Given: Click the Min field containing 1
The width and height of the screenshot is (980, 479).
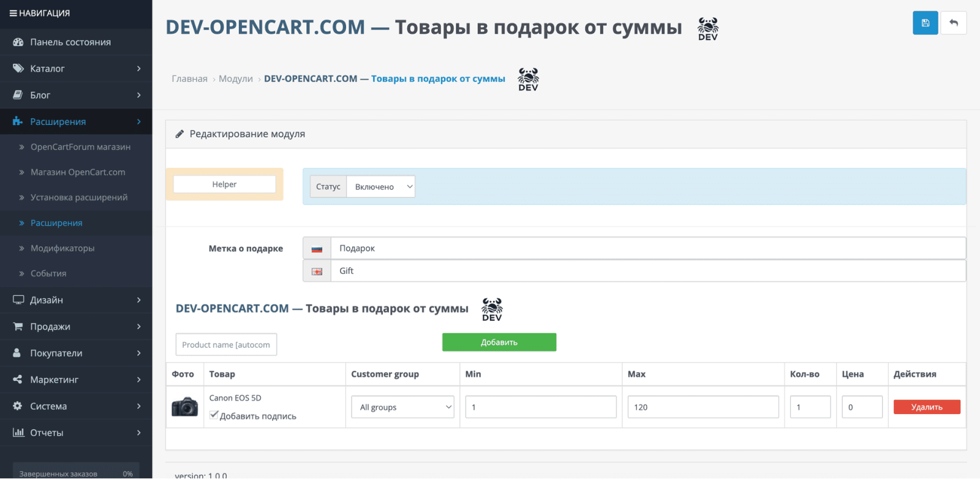Looking at the screenshot, I should (541, 407).
